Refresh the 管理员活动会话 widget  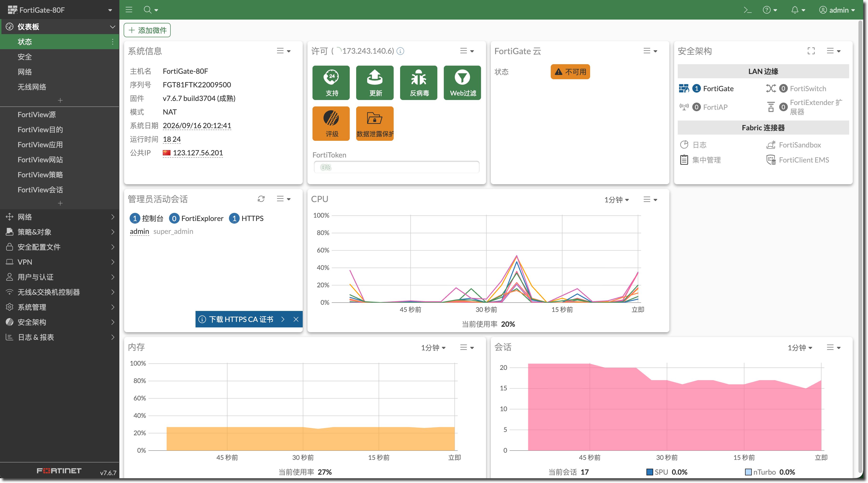(261, 199)
